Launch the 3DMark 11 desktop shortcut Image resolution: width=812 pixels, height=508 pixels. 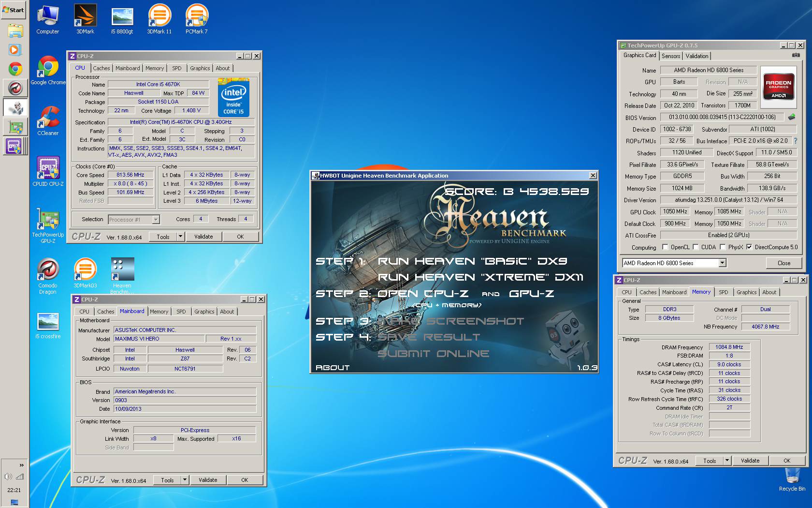[159, 20]
